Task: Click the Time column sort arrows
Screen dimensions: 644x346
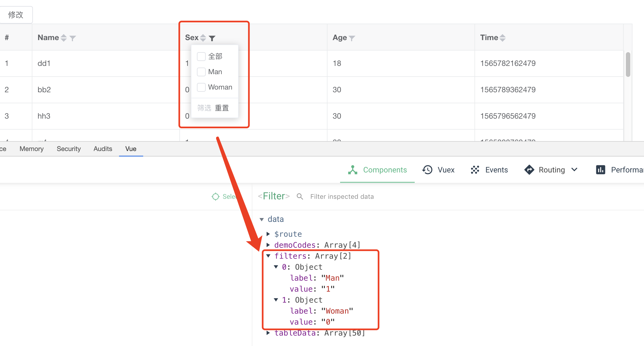Action: 502,37
